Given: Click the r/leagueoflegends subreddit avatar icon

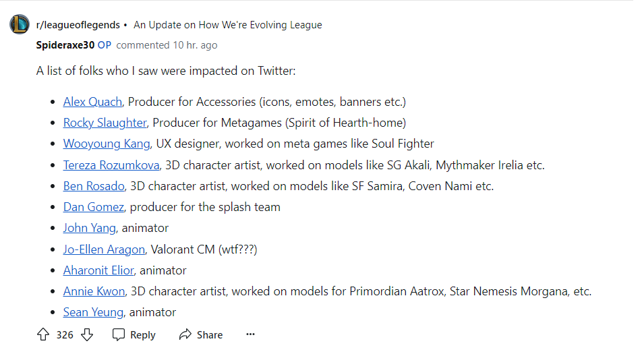Looking at the screenshot, I should (20, 25).
